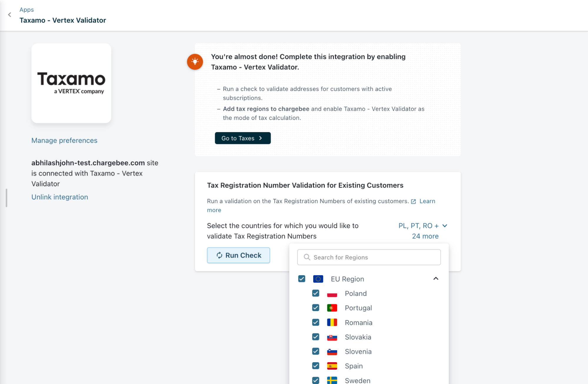Uncheck the EU Region checkbox
The height and width of the screenshot is (384, 588).
[x=302, y=279]
